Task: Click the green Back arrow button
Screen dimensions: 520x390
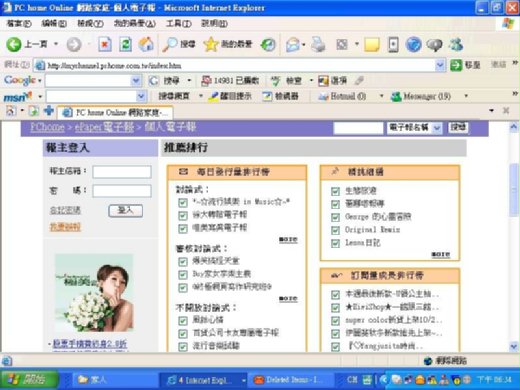Action: tap(14, 44)
